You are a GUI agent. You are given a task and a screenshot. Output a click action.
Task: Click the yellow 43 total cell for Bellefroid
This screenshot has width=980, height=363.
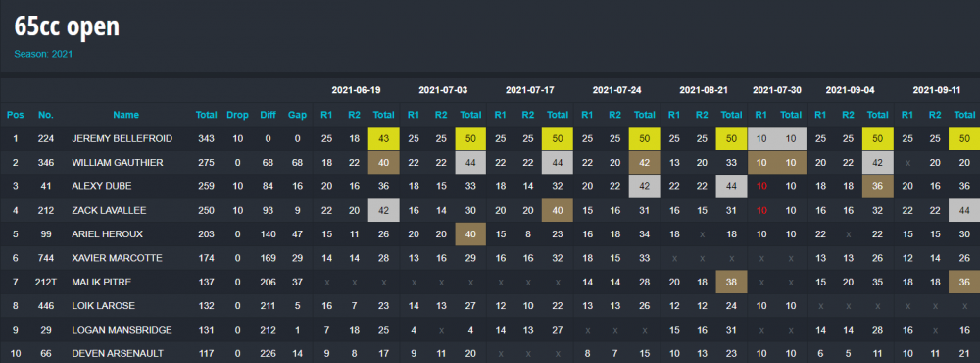click(x=384, y=138)
